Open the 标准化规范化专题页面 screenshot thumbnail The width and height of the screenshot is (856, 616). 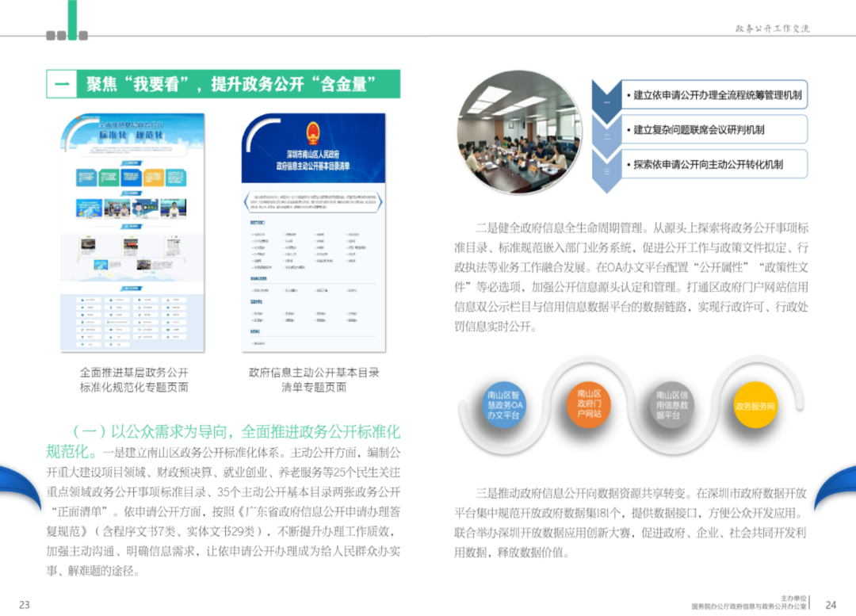tap(132, 232)
